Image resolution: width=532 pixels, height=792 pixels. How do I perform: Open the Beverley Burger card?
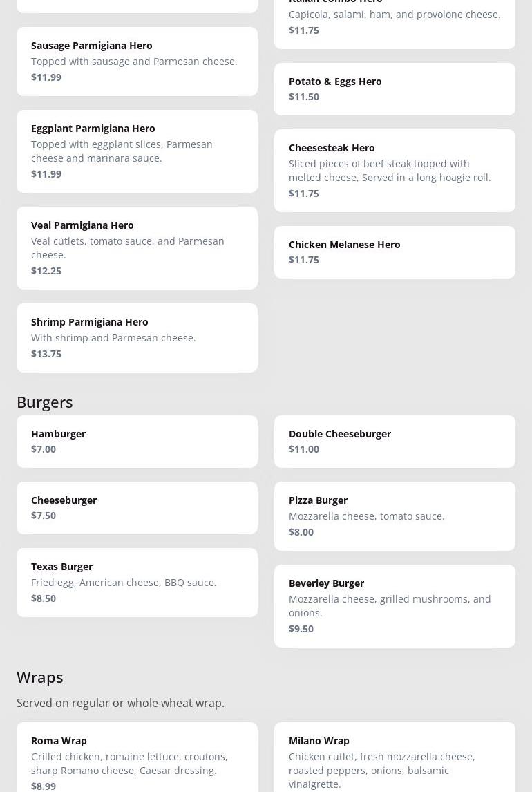(x=395, y=606)
